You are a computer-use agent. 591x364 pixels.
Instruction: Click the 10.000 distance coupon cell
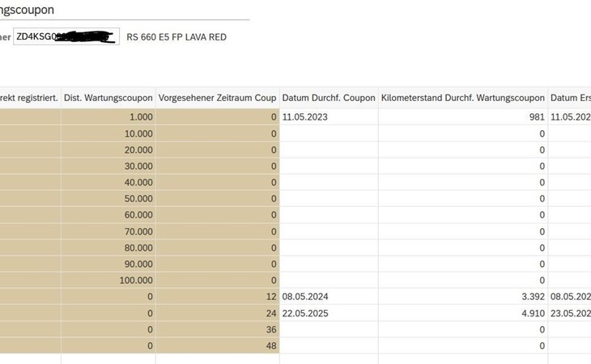coord(108,133)
